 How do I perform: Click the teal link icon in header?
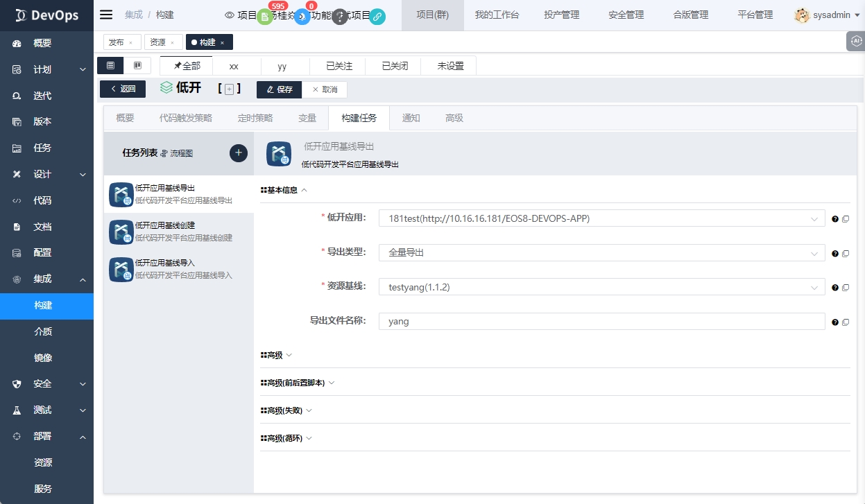(x=377, y=17)
